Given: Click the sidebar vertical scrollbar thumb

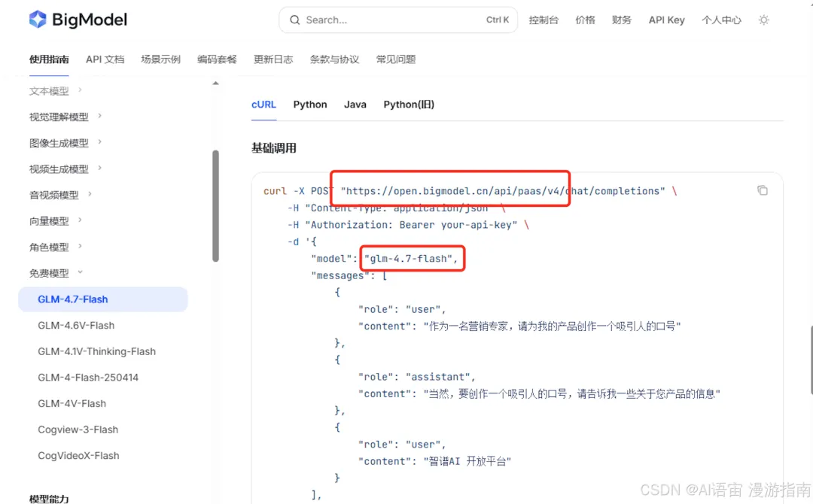Looking at the screenshot, I should [x=216, y=205].
